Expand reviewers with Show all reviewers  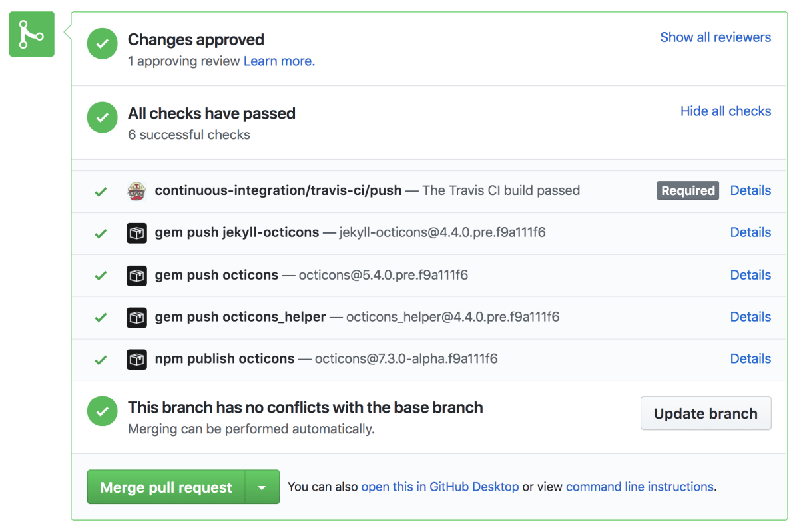tap(715, 37)
